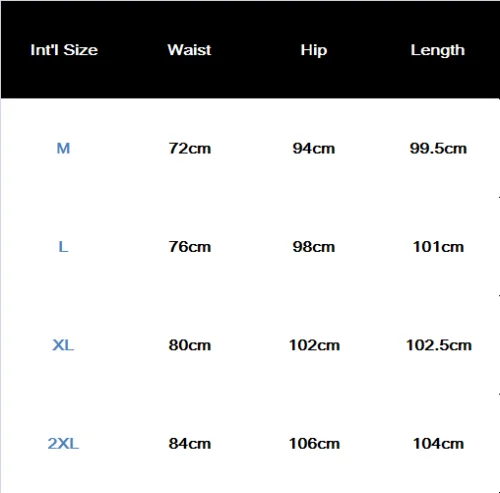This screenshot has width=500, height=493.
Task: Click the Int'l Size column header
Action: (64, 50)
